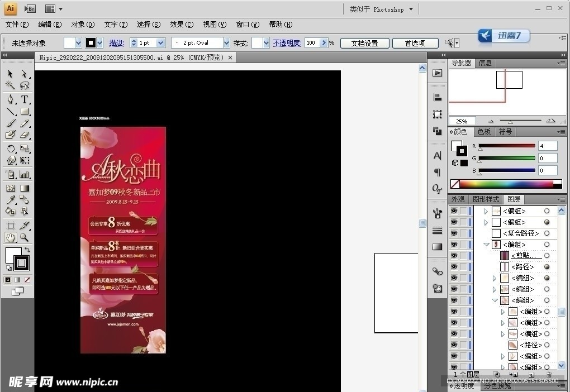Screen dimensions: 570x392
Task: Click the 文档设置 button
Action: click(x=364, y=43)
